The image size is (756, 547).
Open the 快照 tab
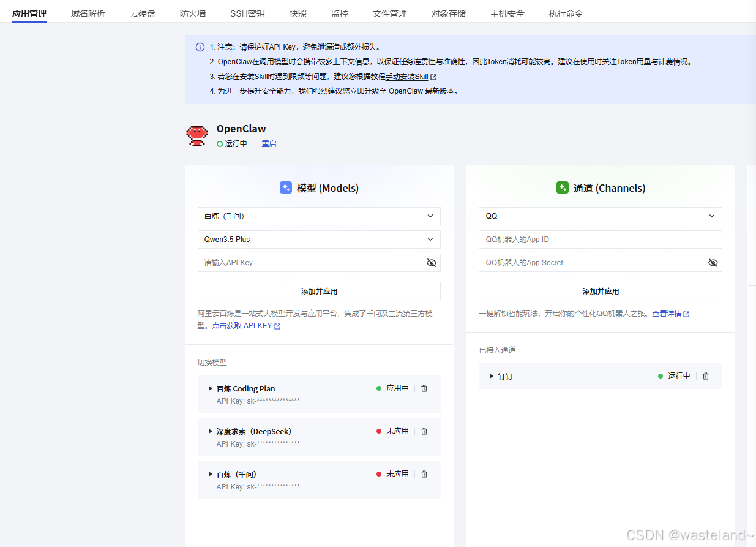(x=298, y=13)
